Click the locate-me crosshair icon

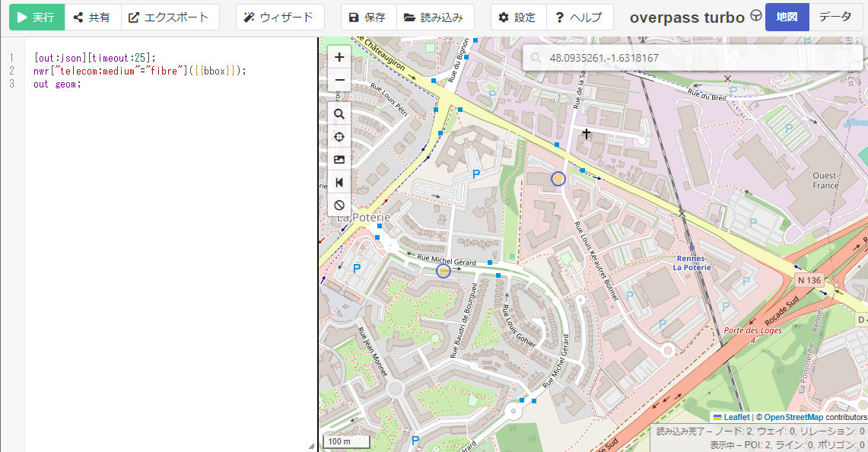[x=339, y=137]
